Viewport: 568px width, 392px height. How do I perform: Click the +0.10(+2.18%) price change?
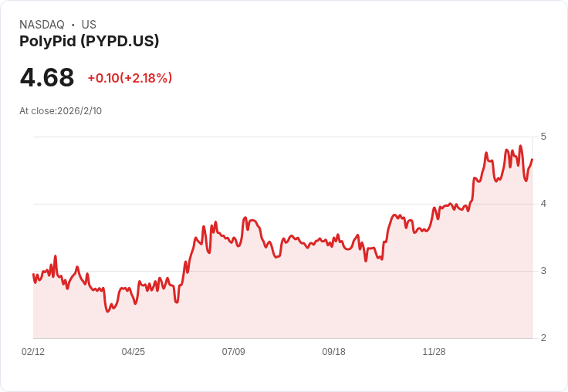(130, 78)
